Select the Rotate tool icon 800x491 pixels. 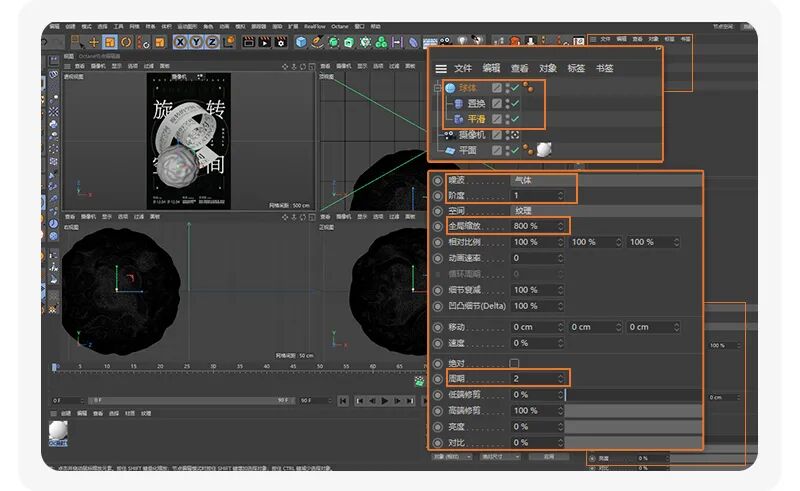coord(126,42)
